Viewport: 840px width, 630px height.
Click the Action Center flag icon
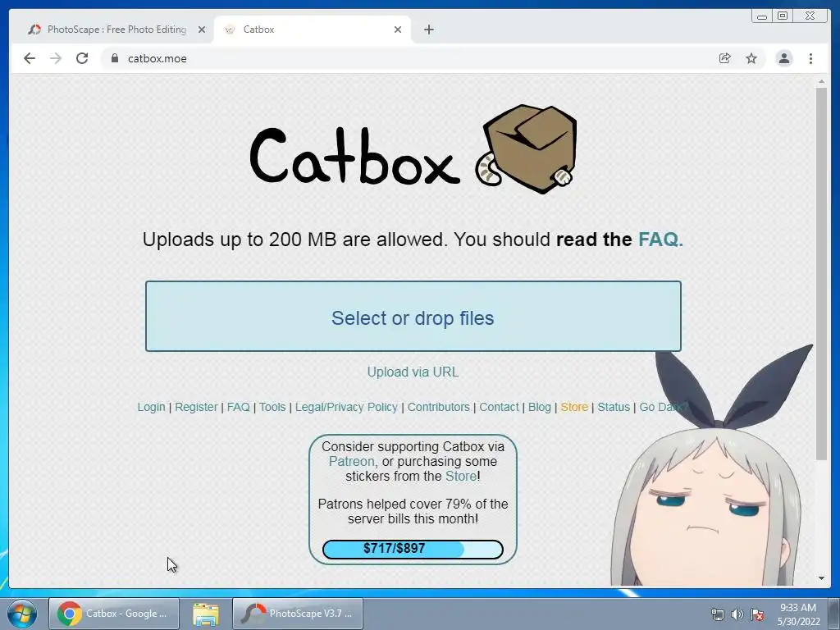click(757, 614)
